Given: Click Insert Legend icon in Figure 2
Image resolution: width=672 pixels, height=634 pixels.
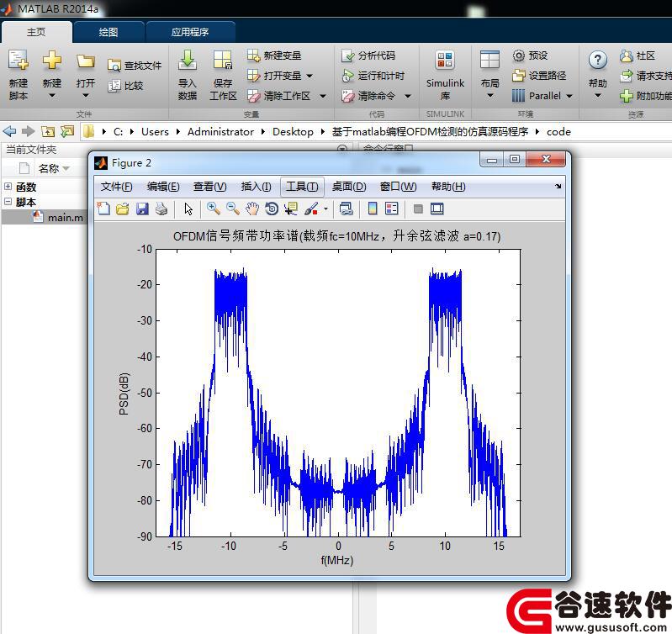Looking at the screenshot, I should [x=392, y=209].
